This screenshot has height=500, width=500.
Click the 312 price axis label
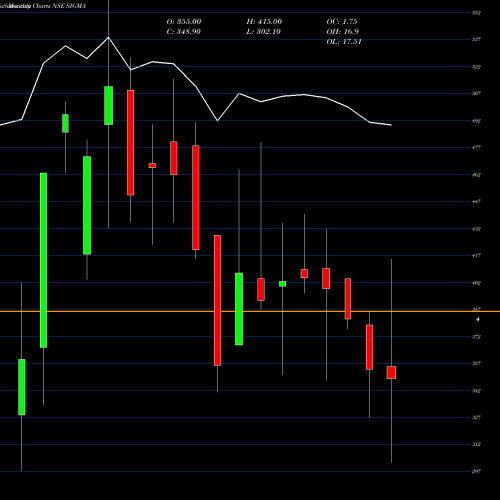[x=476, y=444]
